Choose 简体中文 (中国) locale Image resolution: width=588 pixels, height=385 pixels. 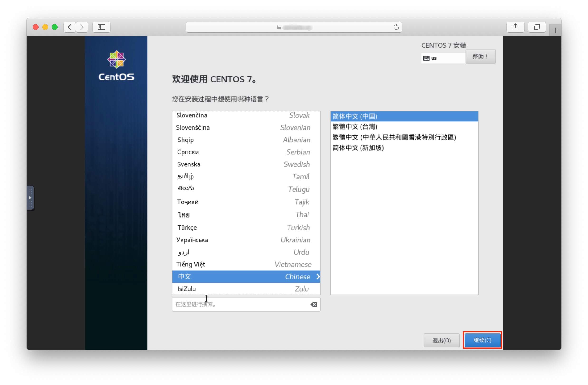404,116
